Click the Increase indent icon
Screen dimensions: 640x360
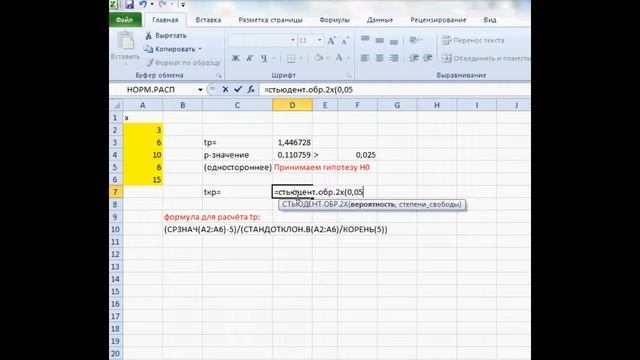pyautogui.click(x=428, y=58)
